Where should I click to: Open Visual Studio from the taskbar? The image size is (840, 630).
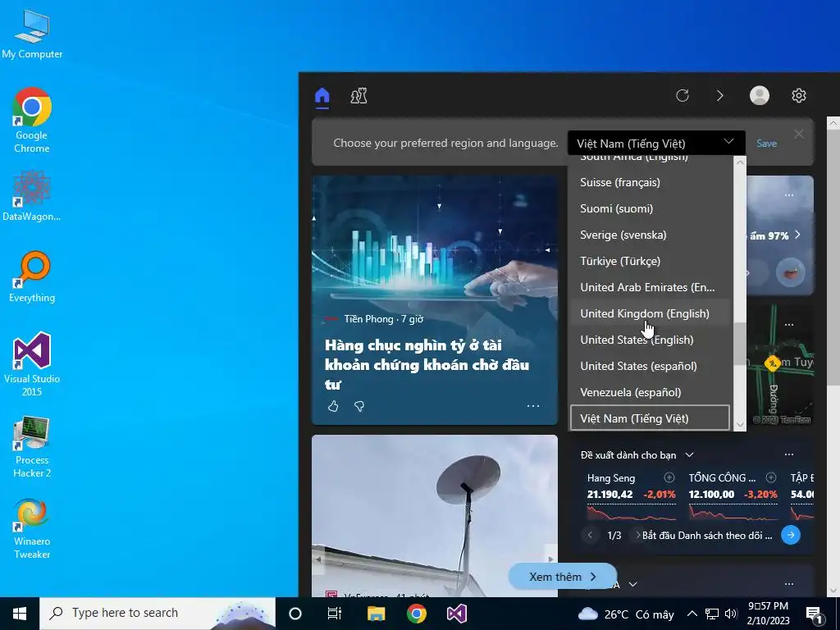pos(457,614)
